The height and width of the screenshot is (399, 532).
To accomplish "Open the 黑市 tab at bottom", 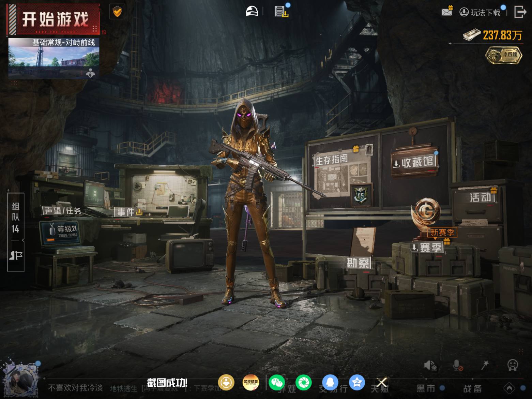I will click(426, 388).
